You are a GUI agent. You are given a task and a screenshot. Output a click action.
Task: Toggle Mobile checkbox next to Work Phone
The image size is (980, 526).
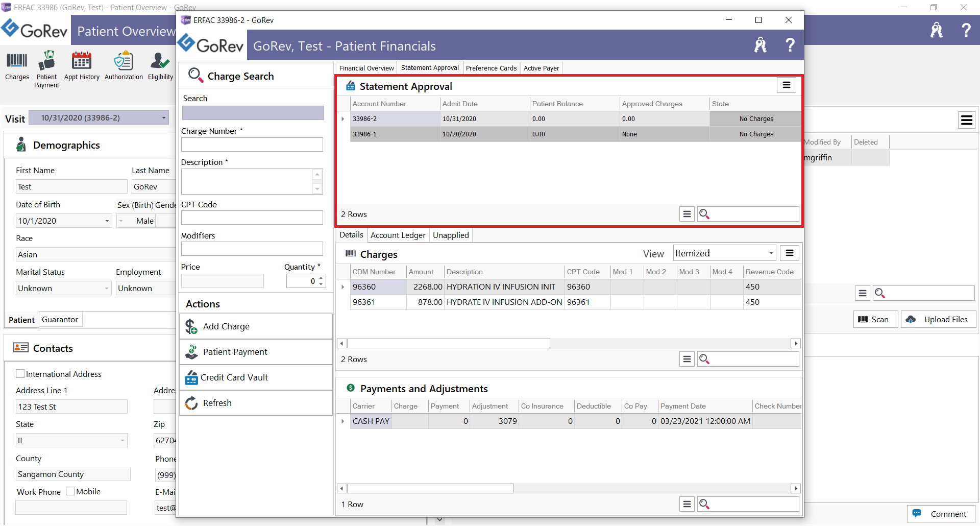[x=70, y=491]
